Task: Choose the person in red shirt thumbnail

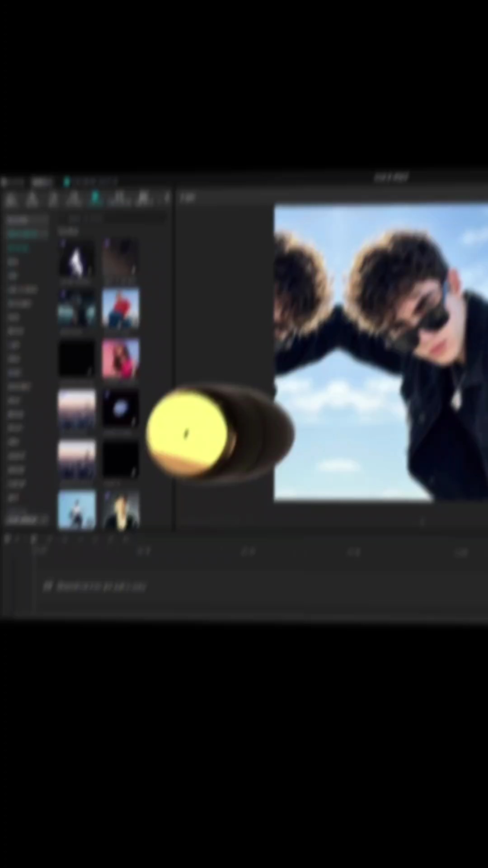Action: click(x=121, y=308)
